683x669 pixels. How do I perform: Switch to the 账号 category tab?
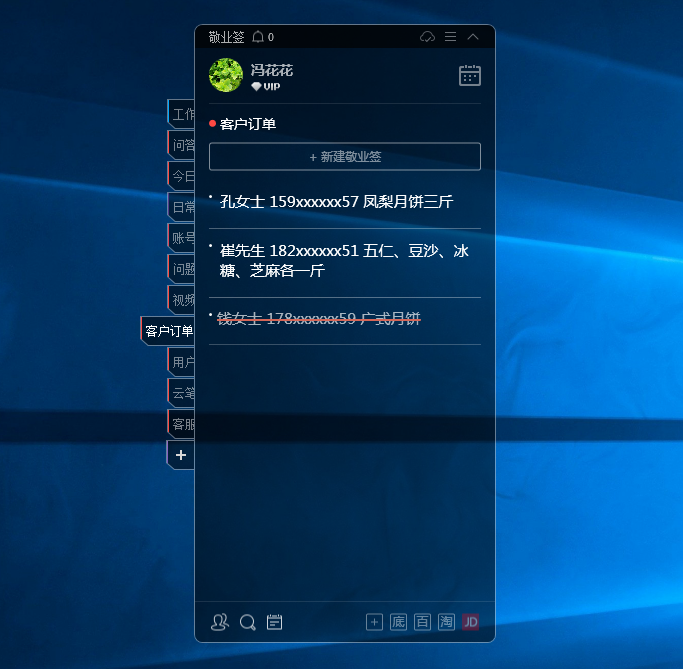pyautogui.click(x=182, y=238)
